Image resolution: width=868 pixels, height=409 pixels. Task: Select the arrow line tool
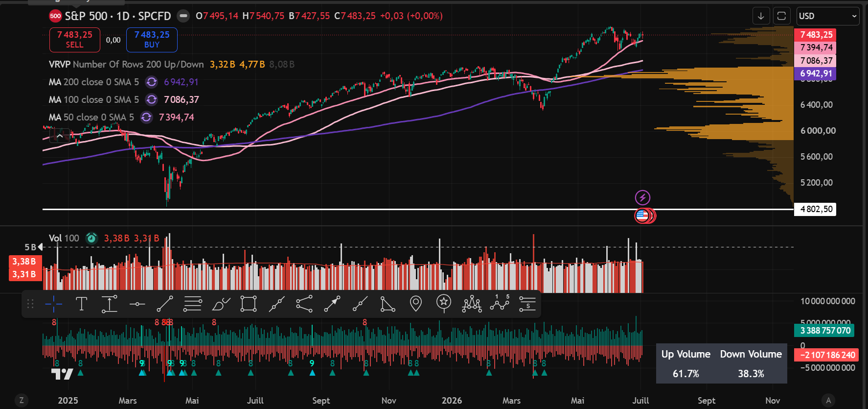point(332,304)
